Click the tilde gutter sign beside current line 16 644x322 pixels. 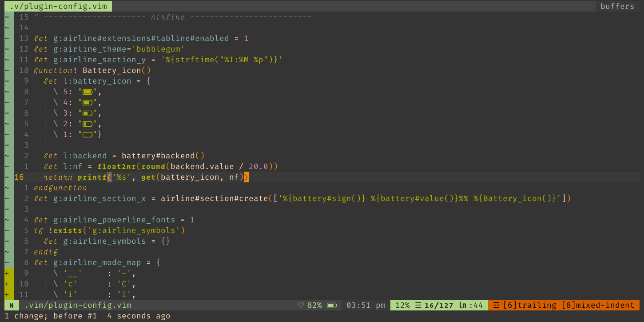7,177
